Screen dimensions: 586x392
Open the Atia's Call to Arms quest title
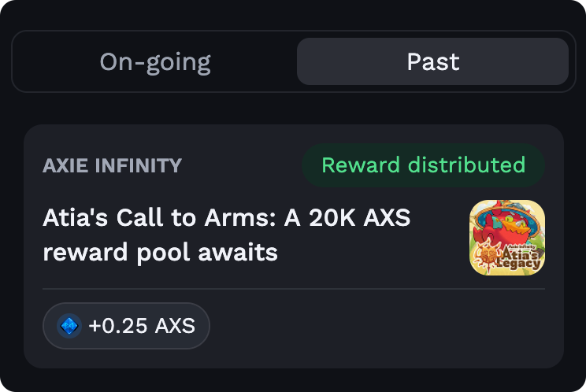click(x=226, y=218)
